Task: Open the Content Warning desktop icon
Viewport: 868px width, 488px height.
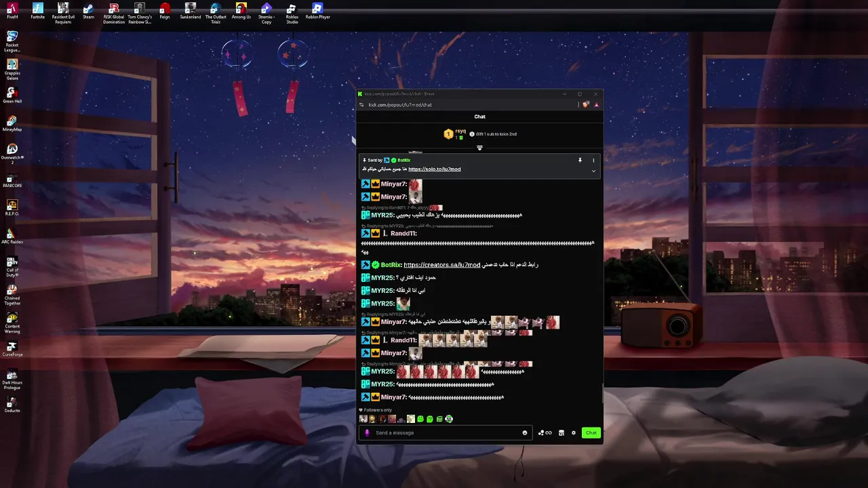Action: point(12,324)
